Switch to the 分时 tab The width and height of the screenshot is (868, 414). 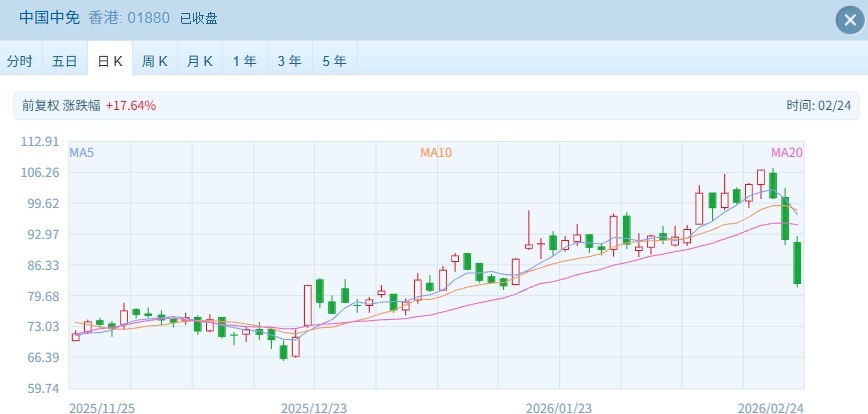pyautogui.click(x=20, y=60)
